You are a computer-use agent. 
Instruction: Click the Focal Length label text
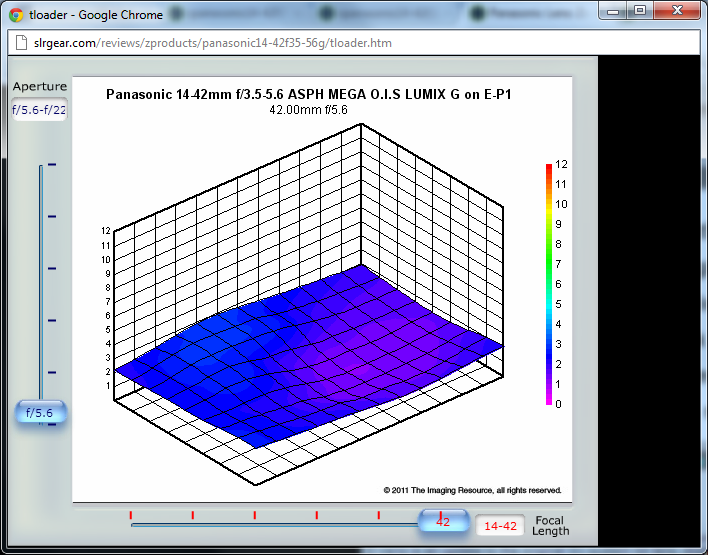tap(550, 526)
